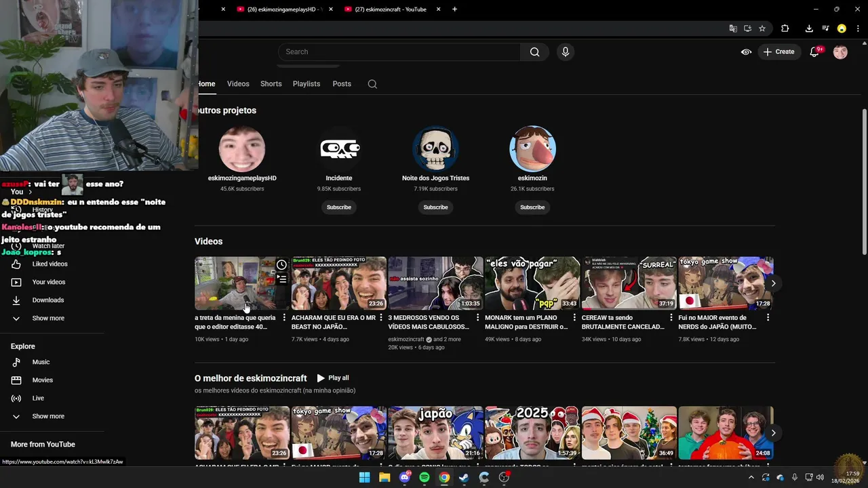
Task: Switch to the Posts tab
Action: pyautogui.click(x=342, y=84)
